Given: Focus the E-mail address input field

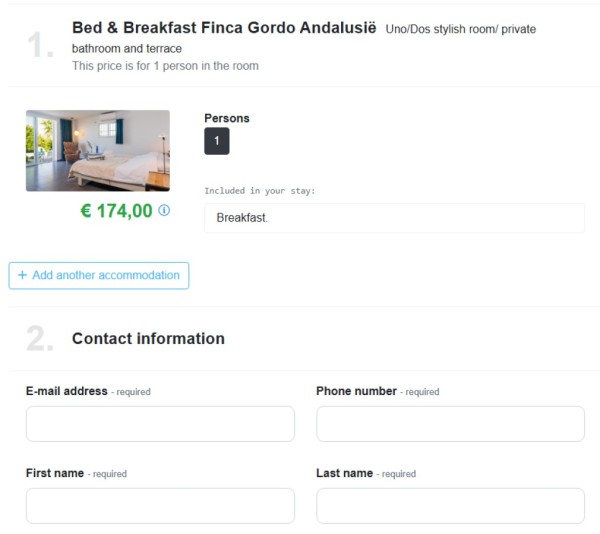Looking at the screenshot, I should coord(160,424).
